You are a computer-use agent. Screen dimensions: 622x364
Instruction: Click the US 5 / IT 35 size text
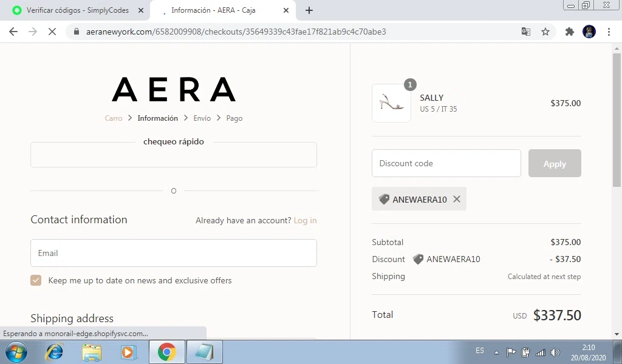(439, 109)
